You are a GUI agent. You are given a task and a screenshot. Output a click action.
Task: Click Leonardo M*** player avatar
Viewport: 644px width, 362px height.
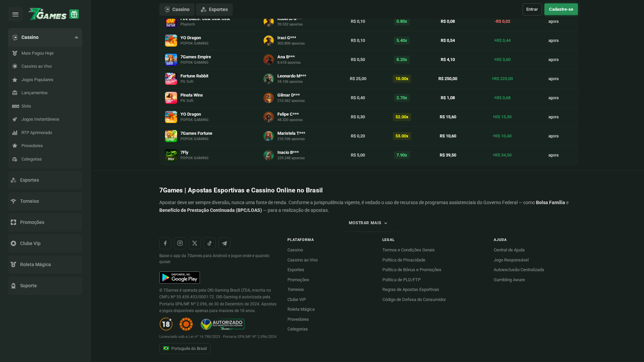[269, 79]
